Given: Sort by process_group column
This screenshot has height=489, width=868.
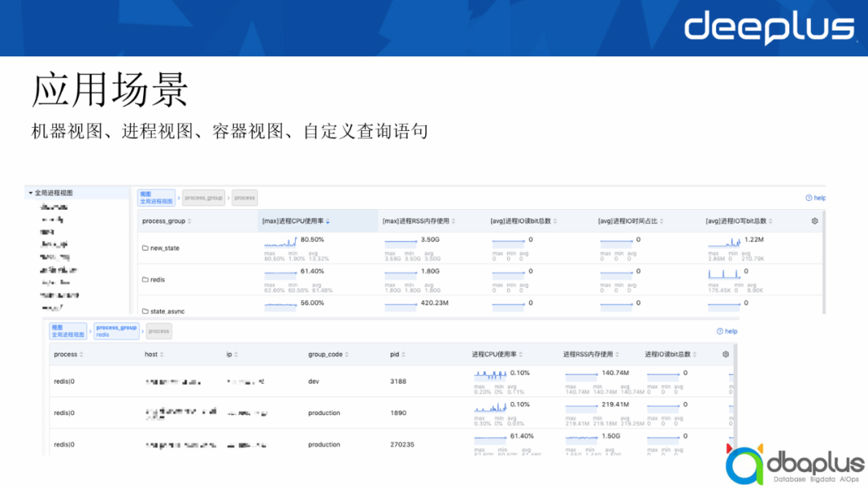Looking at the screenshot, I should pyautogui.click(x=190, y=221).
